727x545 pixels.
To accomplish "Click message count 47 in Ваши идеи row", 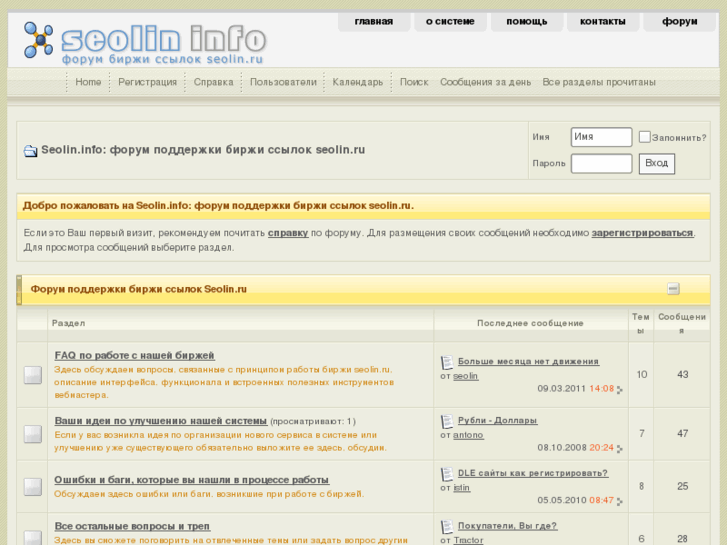I will point(682,433).
